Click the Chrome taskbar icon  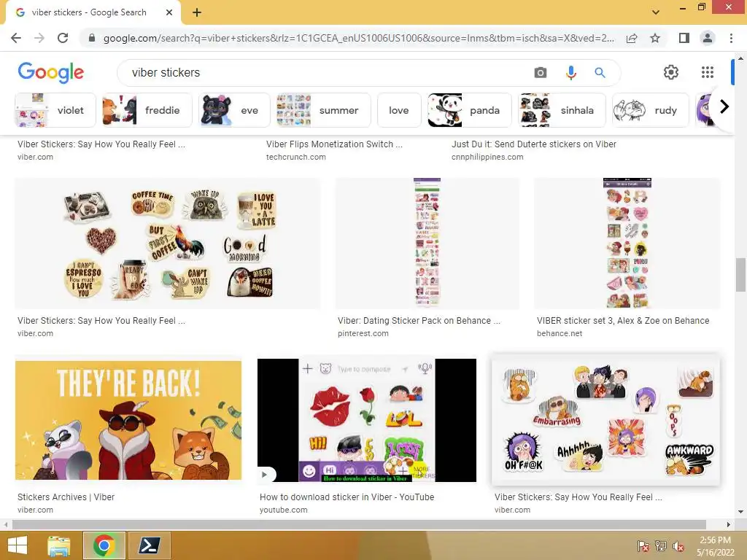click(104, 545)
